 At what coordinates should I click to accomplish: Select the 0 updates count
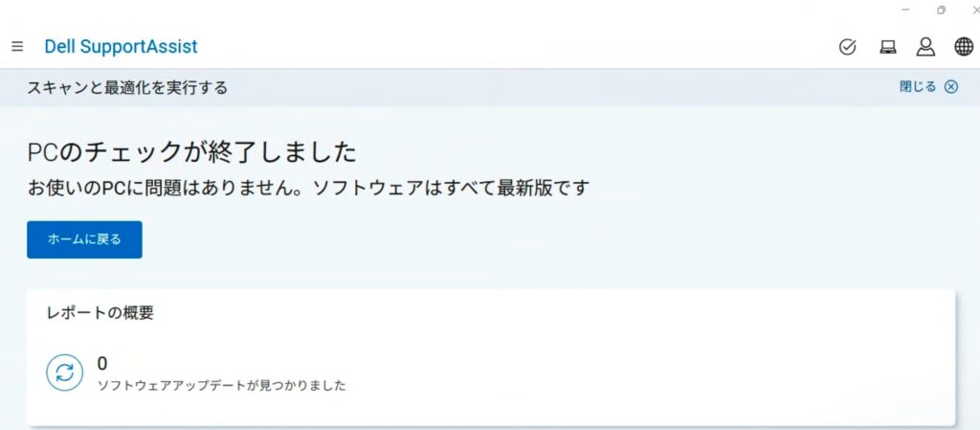click(102, 363)
